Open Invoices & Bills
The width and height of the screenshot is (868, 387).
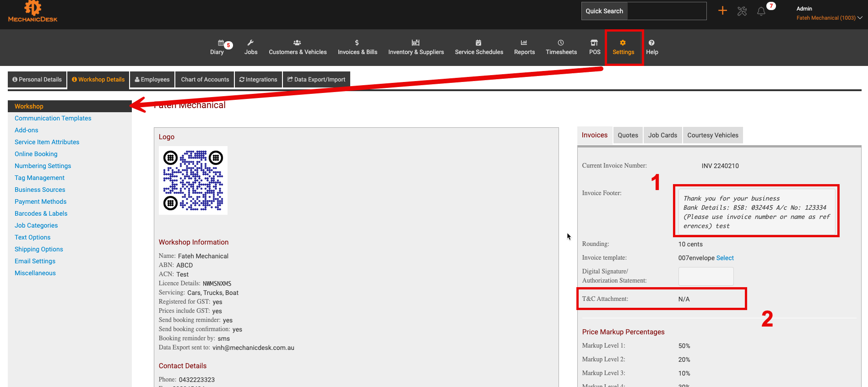click(x=358, y=48)
